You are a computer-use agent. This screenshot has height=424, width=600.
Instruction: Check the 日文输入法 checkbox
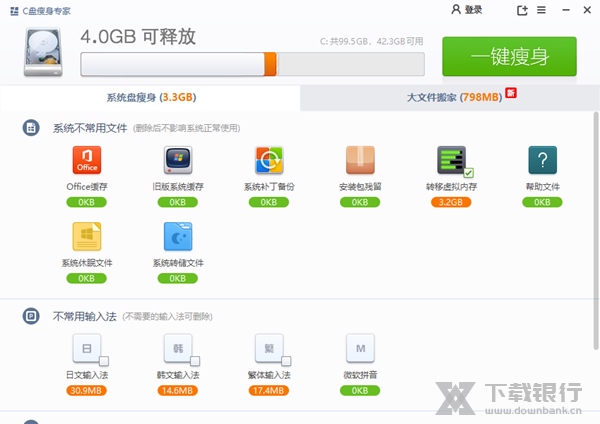(x=104, y=361)
